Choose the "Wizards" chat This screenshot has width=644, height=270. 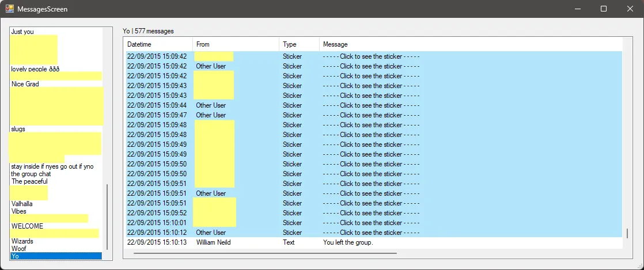(x=22, y=241)
